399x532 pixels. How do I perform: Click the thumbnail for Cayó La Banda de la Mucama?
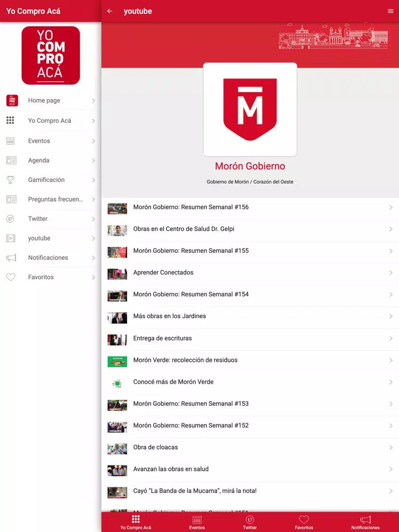pyautogui.click(x=118, y=492)
